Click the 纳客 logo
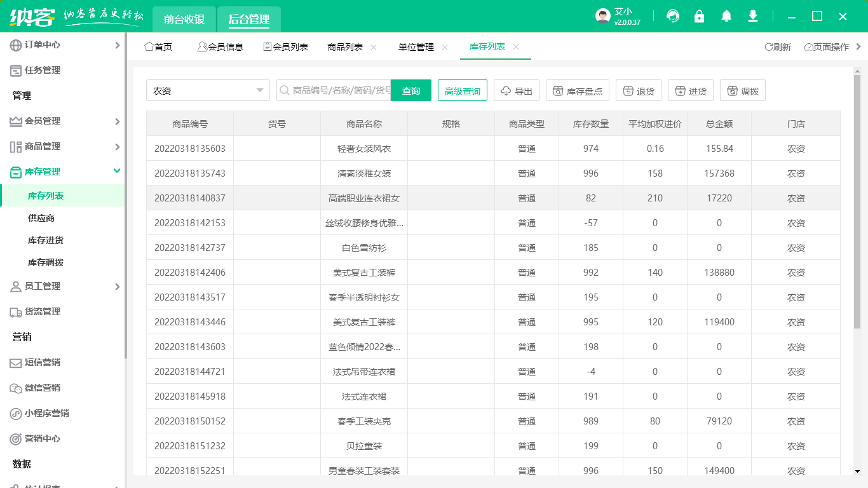 [32, 17]
